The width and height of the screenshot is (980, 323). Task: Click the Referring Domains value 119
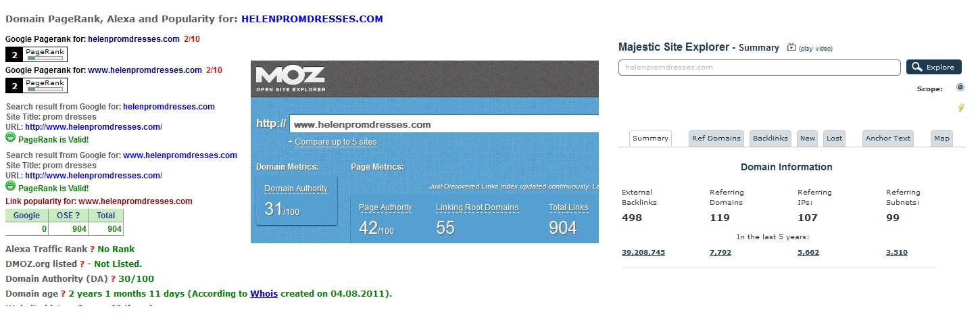click(720, 218)
